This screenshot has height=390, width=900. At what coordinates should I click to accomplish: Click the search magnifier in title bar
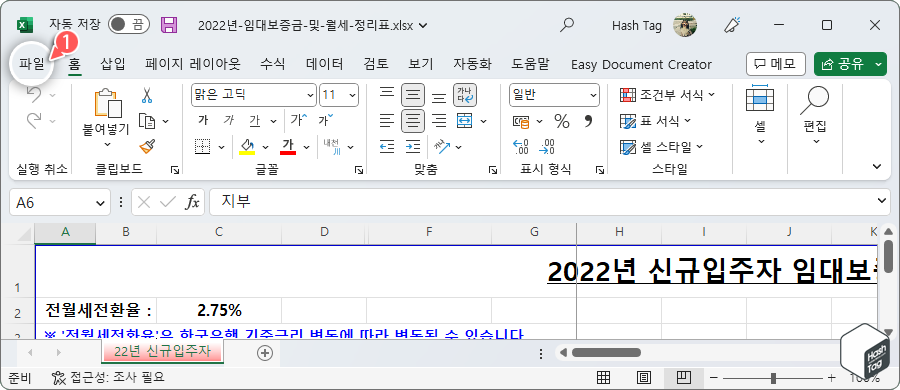pyautogui.click(x=567, y=25)
